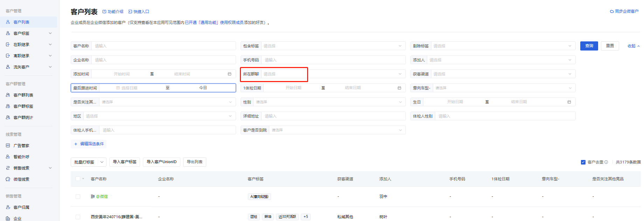Click the 客户标签 sidebar icon
Viewport: 644px width, 221px height.
pyautogui.click(x=8, y=33)
